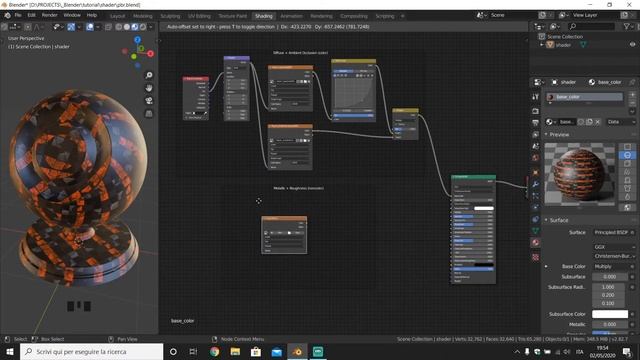The height and width of the screenshot is (360, 640).
Task: Toggle X-ray mode in viewport header
Action: [x=108, y=27]
